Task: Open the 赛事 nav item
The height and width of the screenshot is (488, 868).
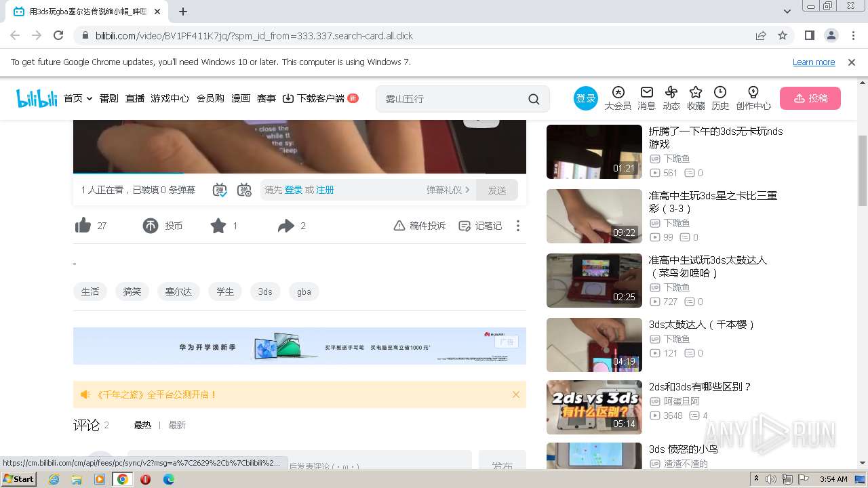Action: [267, 98]
